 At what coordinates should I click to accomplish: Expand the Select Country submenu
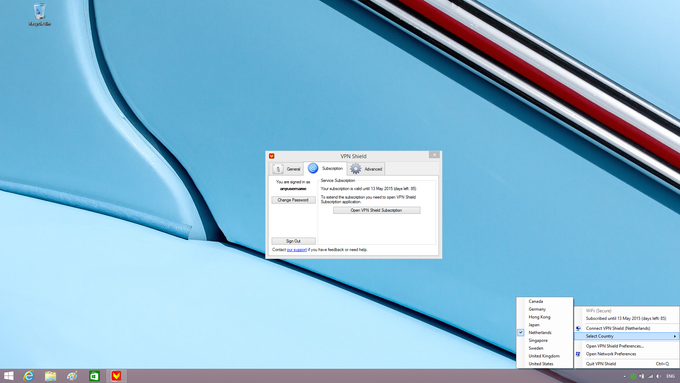[x=627, y=336]
